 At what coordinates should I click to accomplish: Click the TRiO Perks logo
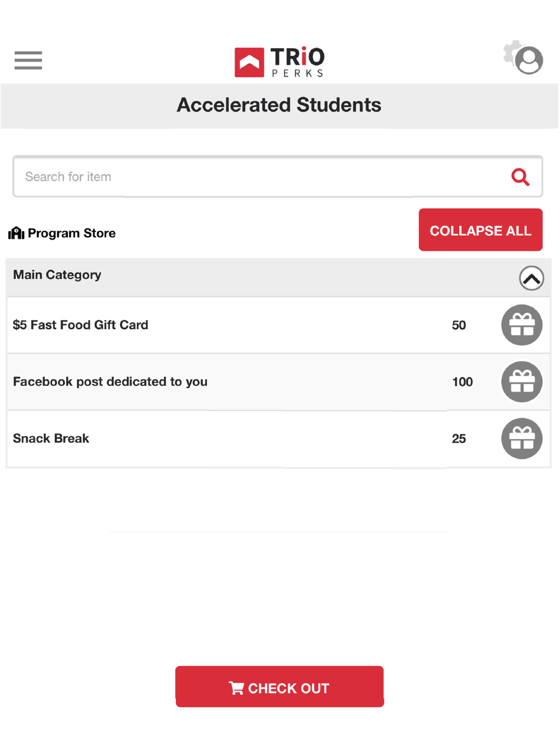tap(279, 62)
